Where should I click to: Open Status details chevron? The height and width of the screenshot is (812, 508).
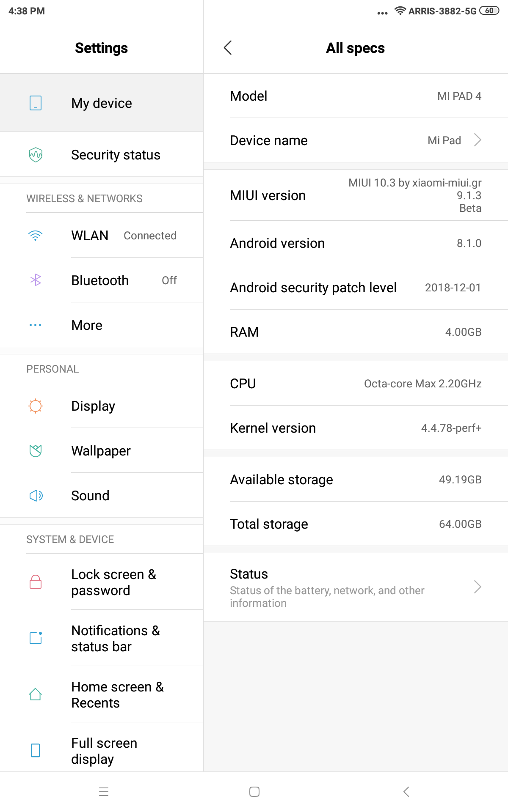(x=478, y=587)
